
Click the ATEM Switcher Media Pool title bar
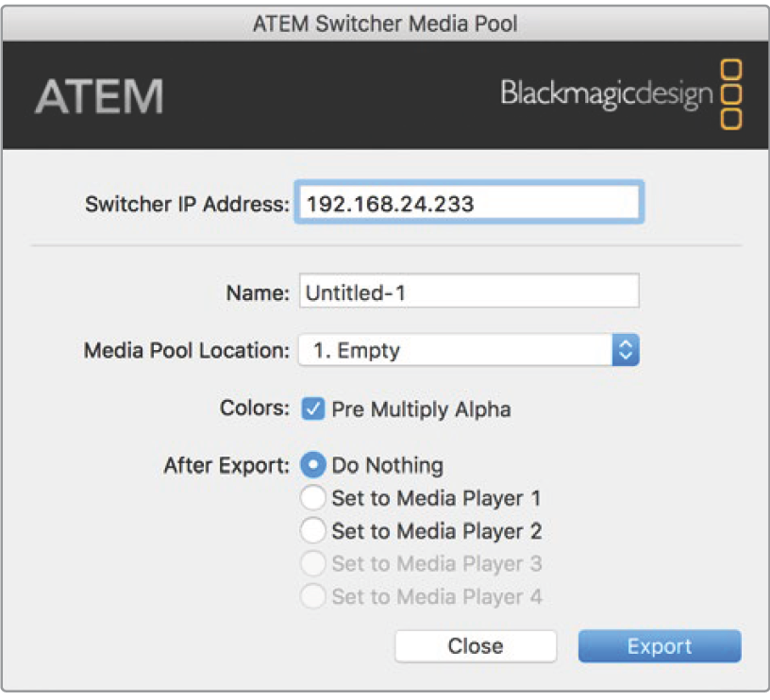385,24
